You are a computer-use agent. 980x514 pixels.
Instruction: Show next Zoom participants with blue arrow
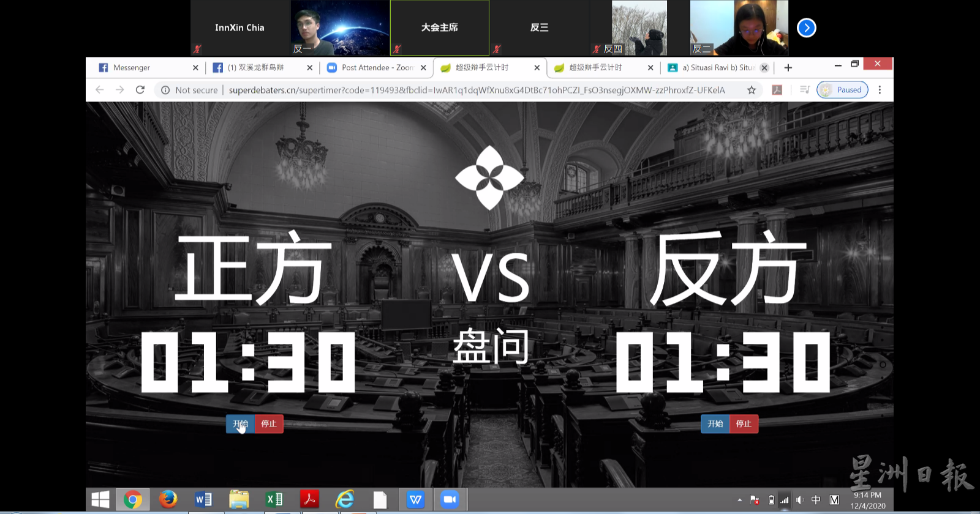807,28
